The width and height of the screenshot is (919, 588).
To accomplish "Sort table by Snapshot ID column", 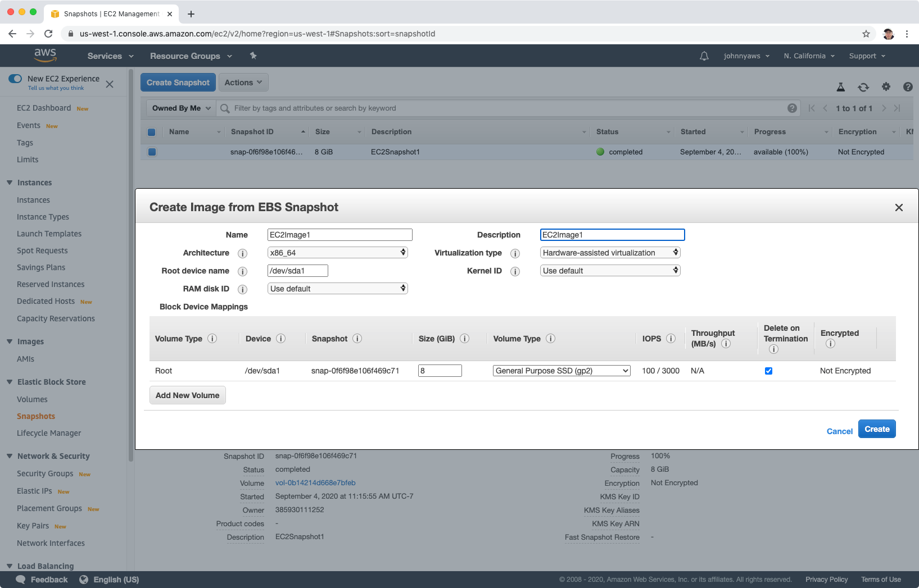I will pyautogui.click(x=268, y=132).
